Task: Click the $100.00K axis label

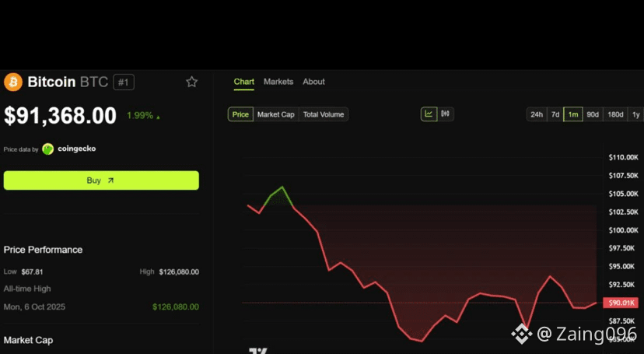Action: 624,230
